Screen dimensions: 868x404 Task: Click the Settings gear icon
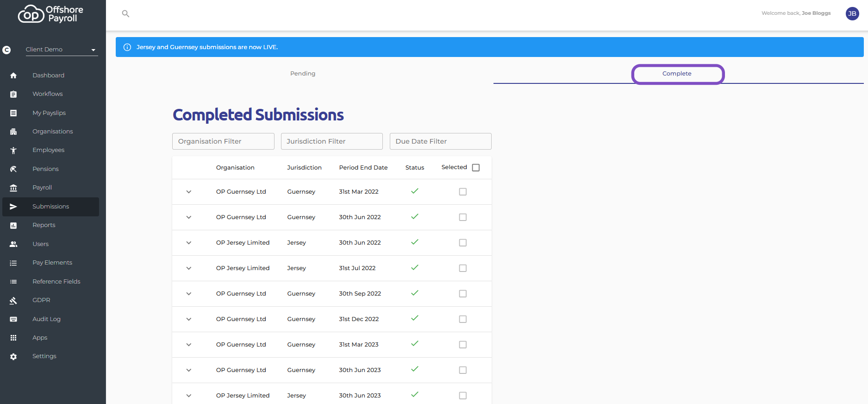pos(13,356)
